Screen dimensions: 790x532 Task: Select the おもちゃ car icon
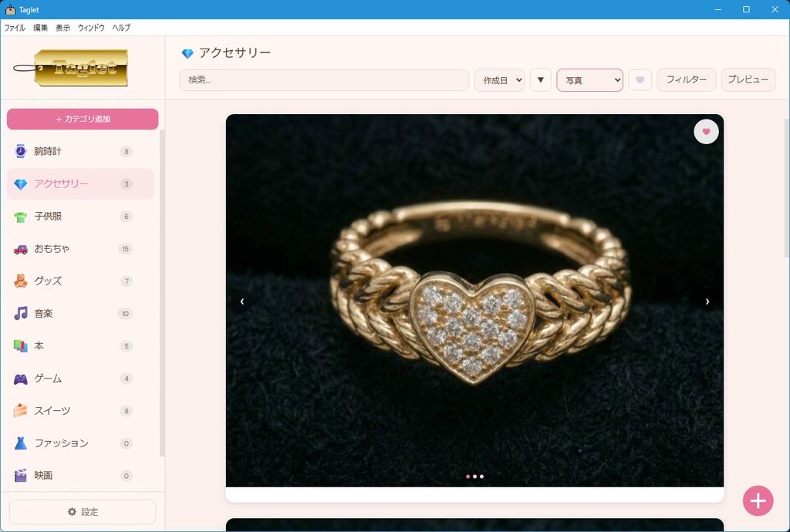click(x=21, y=248)
